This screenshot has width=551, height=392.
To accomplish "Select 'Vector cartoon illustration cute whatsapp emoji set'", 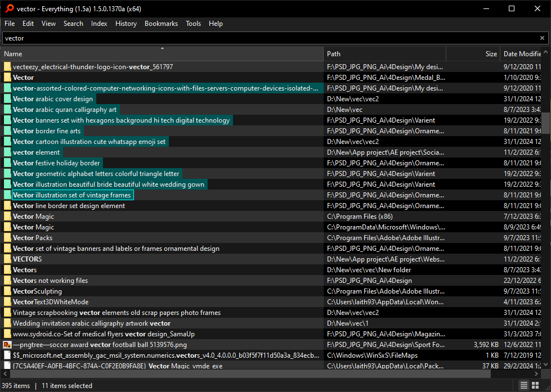I will 89,142.
